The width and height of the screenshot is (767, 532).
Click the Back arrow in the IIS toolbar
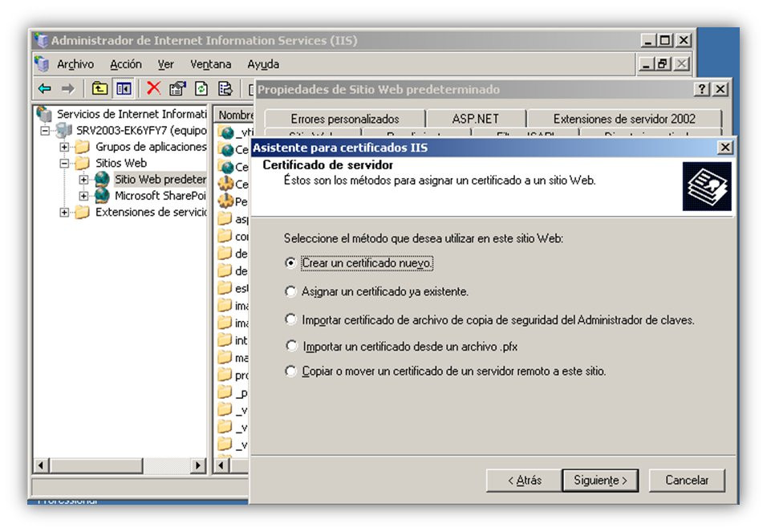point(44,88)
